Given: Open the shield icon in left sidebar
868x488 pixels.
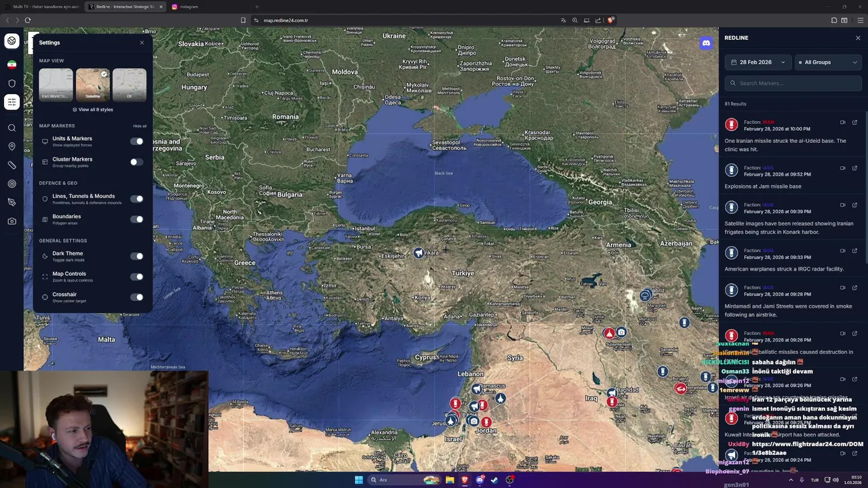Looking at the screenshot, I should click(12, 83).
